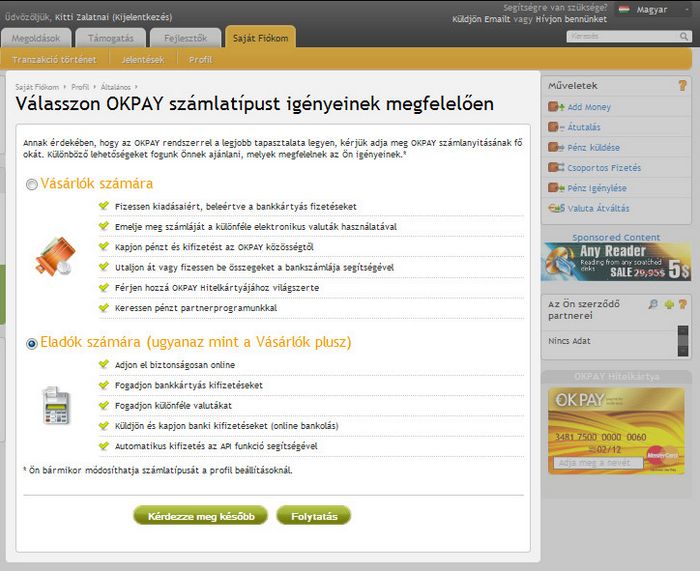Click 'Nincs Adat' text in partners panel

pos(569,341)
